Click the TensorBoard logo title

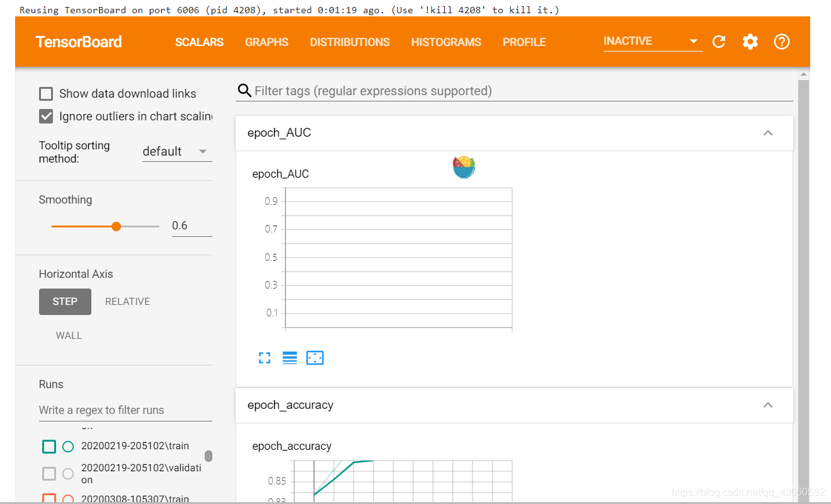coord(79,42)
